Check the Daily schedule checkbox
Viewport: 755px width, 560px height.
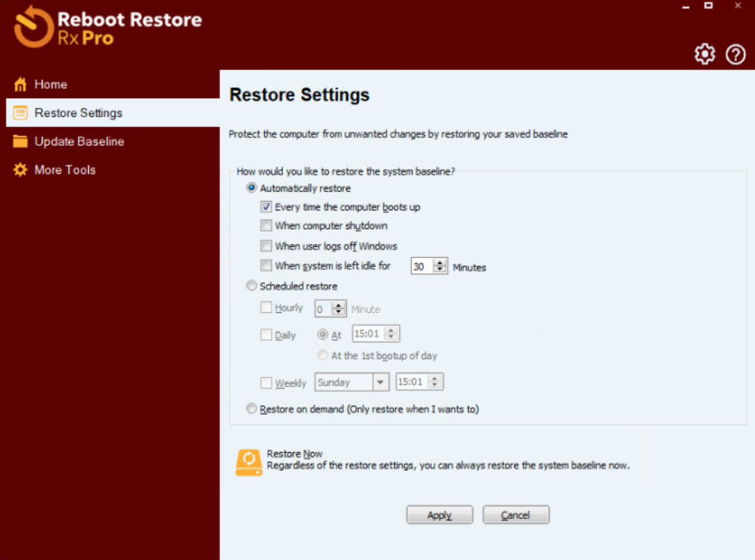pyautogui.click(x=266, y=335)
